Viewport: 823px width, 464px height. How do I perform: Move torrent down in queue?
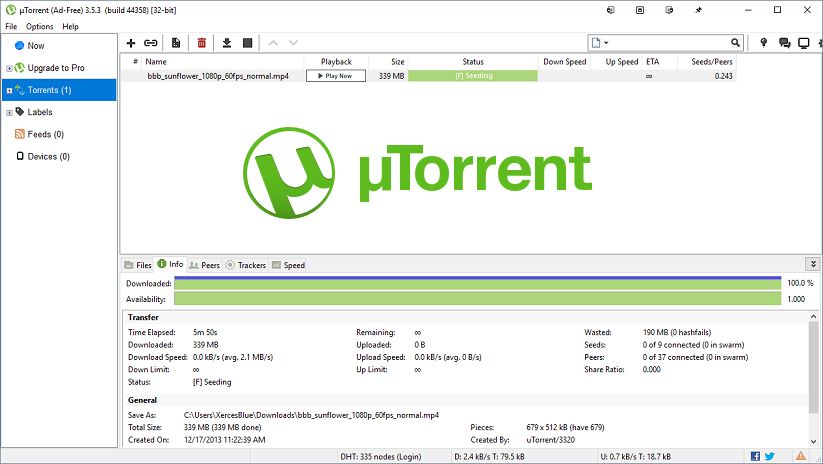pyautogui.click(x=293, y=43)
